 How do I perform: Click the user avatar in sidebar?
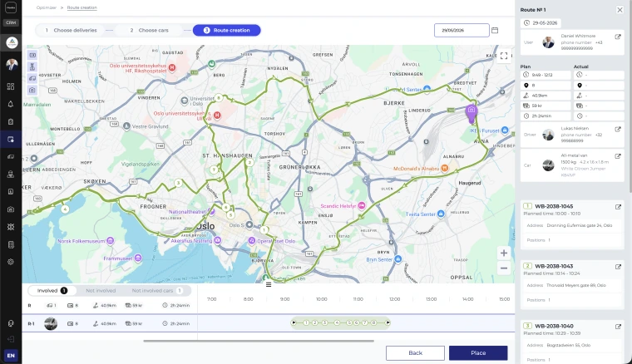pyautogui.click(x=12, y=64)
